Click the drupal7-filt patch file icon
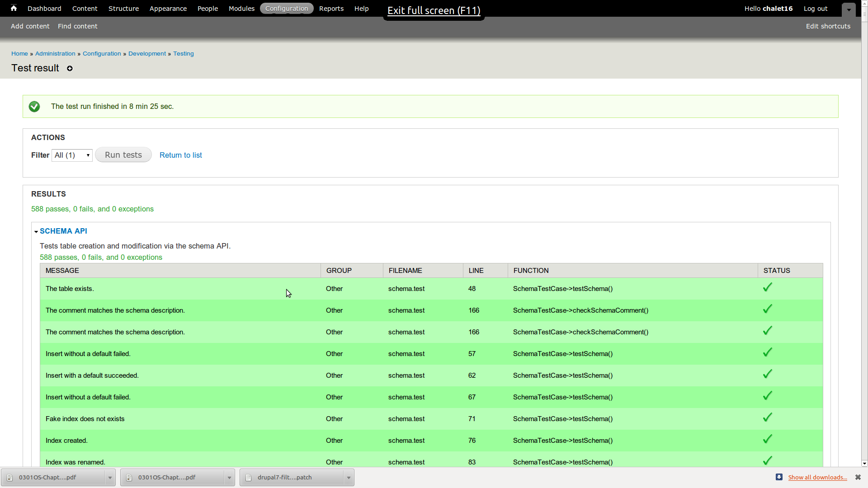This screenshot has height=488, width=868. [x=248, y=478]
